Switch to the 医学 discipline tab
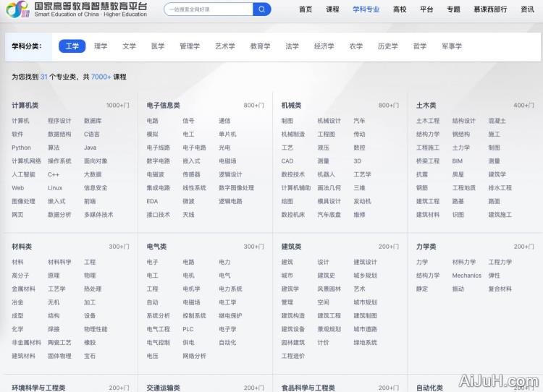The image size is (543, 392). [x=158, y=46]
